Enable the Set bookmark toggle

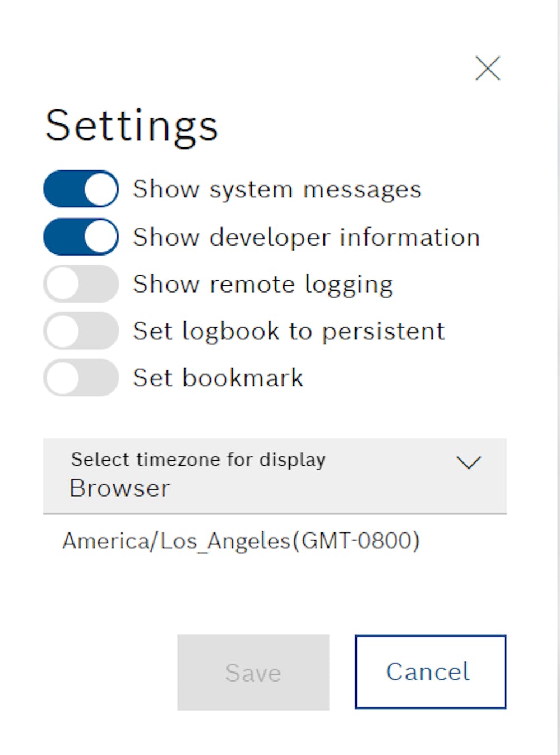click(x=81, y=378)
